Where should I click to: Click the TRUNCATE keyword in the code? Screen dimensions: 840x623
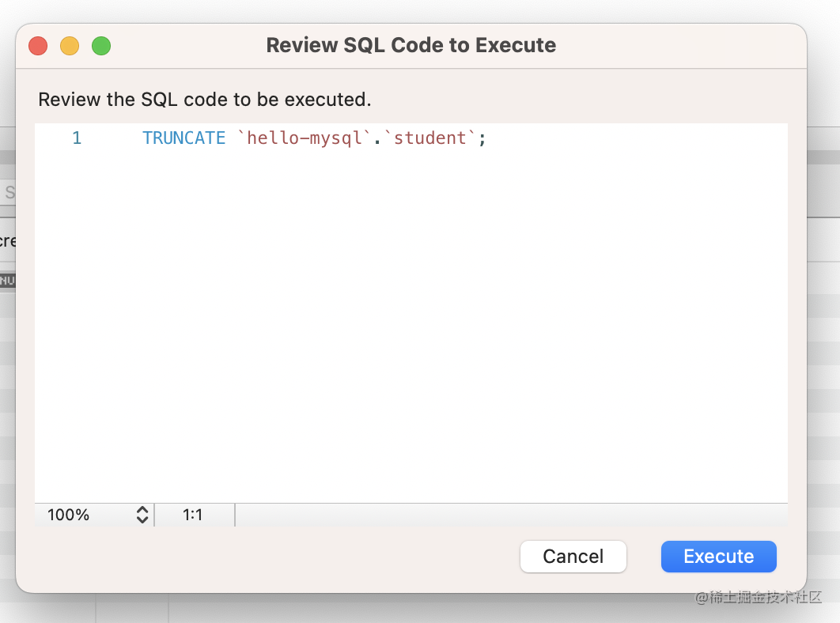click(184, 138)
